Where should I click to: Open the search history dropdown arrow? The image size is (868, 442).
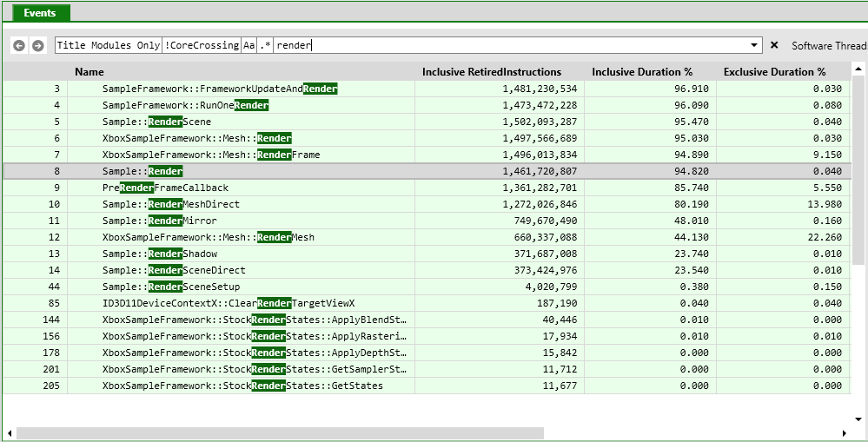coord(754,45)
